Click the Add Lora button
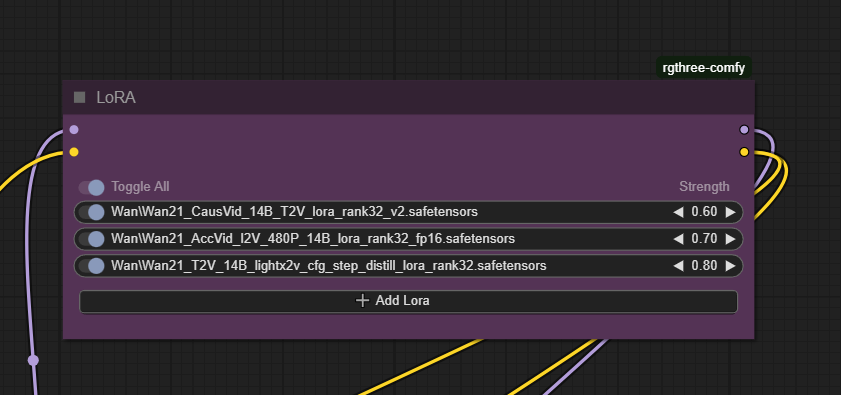 408,301
